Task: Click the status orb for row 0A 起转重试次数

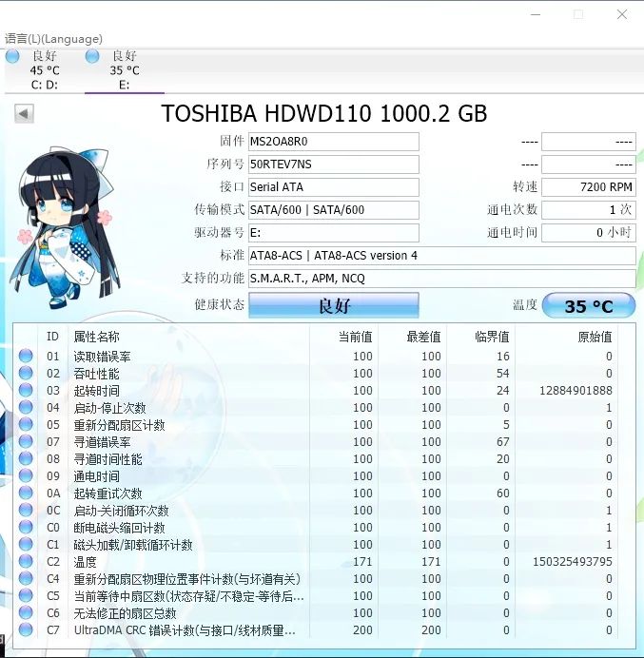Action: coord(26,493)
